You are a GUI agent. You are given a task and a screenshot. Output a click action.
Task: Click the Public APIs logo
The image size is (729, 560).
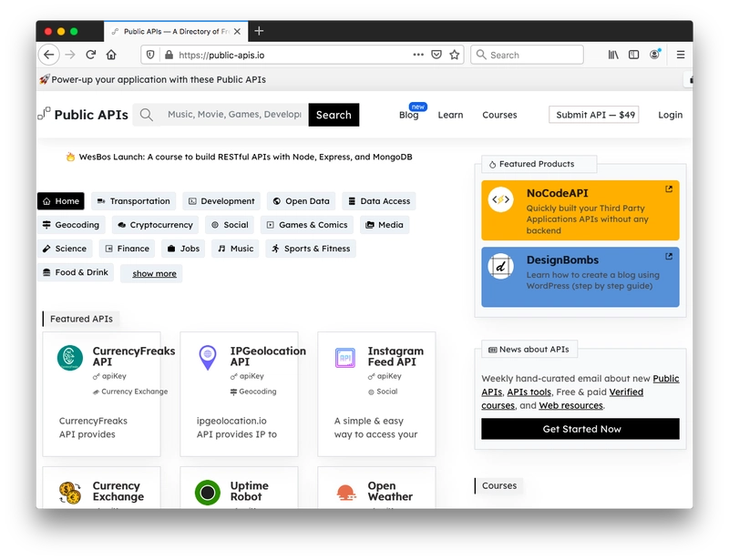pos(83,115)
